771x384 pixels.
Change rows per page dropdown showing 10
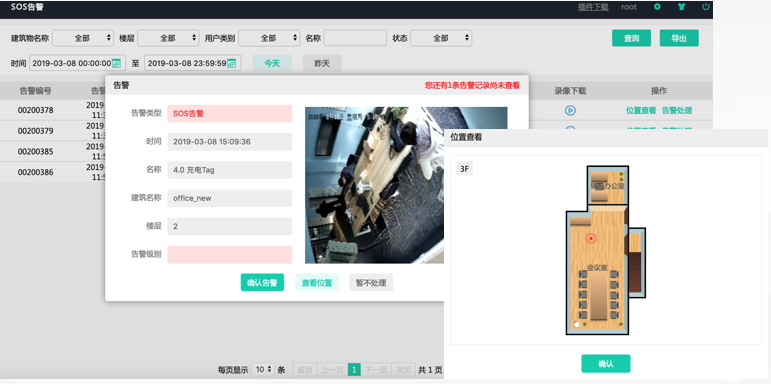(x=263, y=370)
